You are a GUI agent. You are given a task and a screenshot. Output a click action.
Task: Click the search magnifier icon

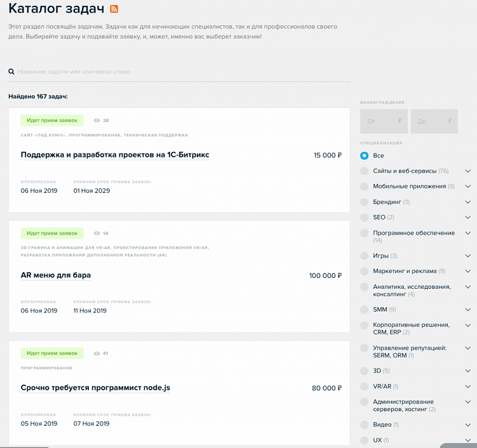pos(11,72)
